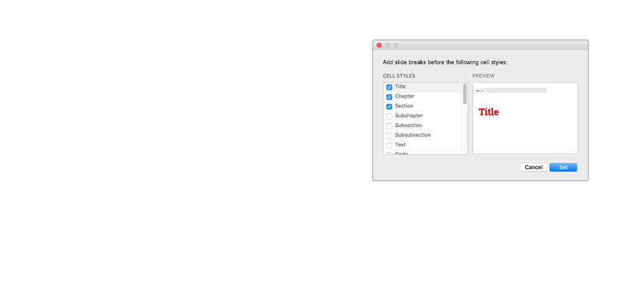Click the red Title text in preview

(x=489, y=112)
